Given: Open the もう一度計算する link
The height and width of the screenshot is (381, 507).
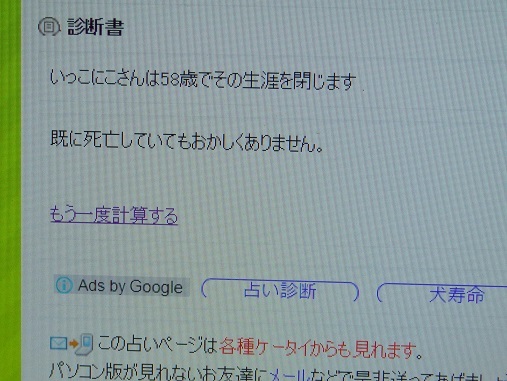Looking at the screenshot, I should (114, 215).
